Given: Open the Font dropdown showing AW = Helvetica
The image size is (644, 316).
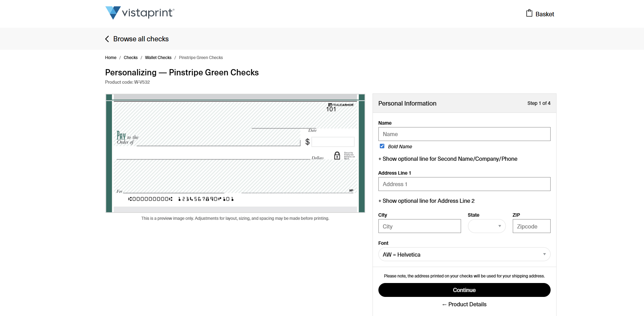Looking at the screenshot, I should (x=464, y=254).
